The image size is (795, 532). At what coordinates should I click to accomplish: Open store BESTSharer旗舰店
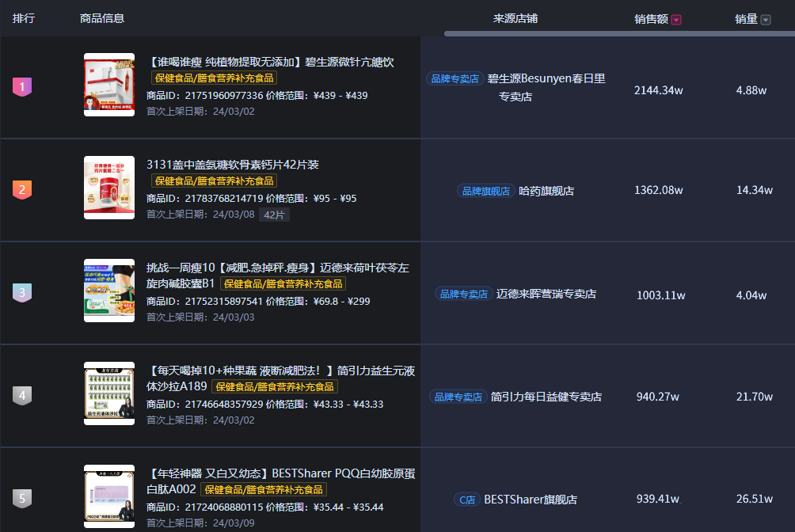click(531, 500)
